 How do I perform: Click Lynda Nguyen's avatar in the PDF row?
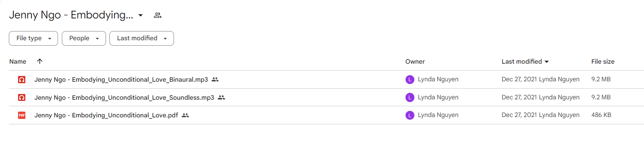tap(410, 115)
